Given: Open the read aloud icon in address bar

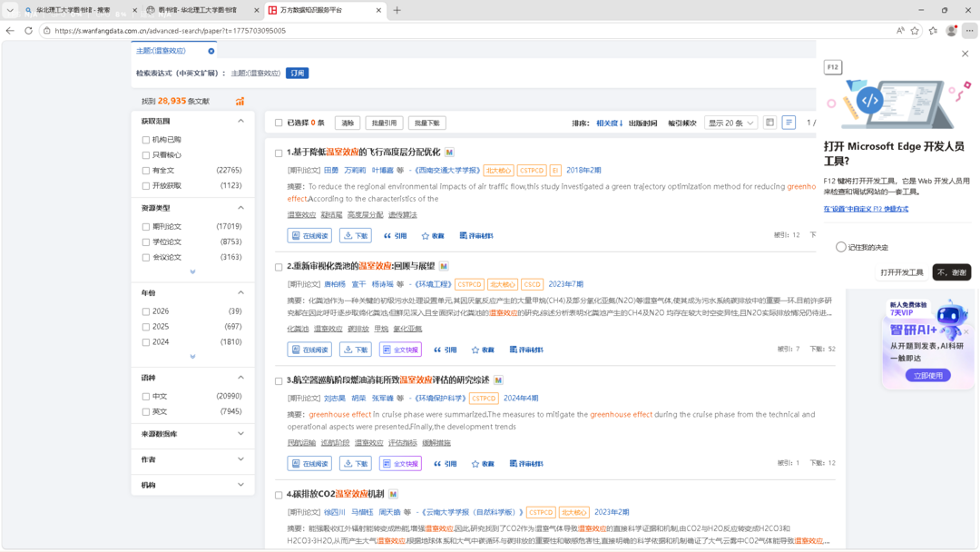Looking at the screenshot, I should pyautogui.click(x=900, y=31).
